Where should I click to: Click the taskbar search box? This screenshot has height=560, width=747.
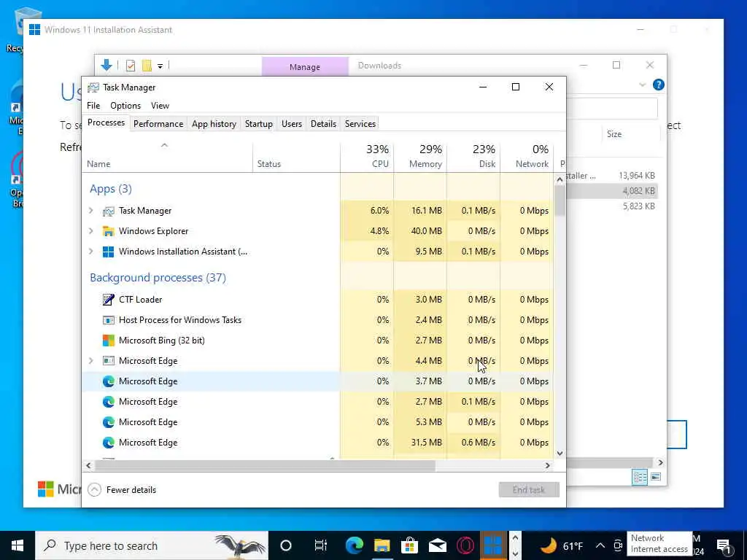point(152,545)
